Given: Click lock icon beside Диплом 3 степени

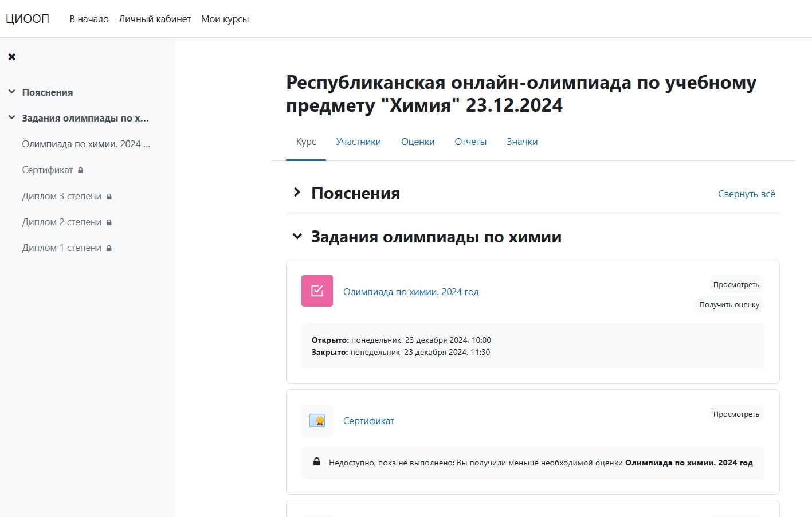Looking at the screenshot, I should coord(109,197).
